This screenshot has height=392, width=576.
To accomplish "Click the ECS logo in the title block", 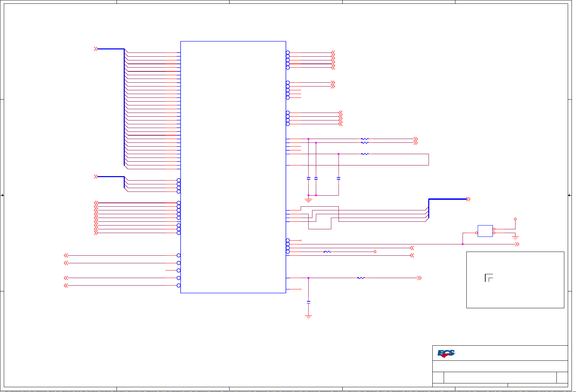I will click(x=446, y=354).
